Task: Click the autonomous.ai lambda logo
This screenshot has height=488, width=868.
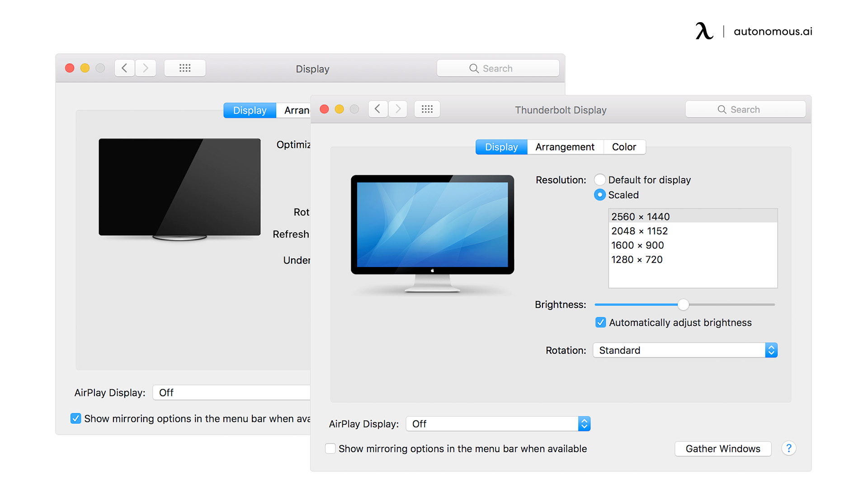Action: 704,31
